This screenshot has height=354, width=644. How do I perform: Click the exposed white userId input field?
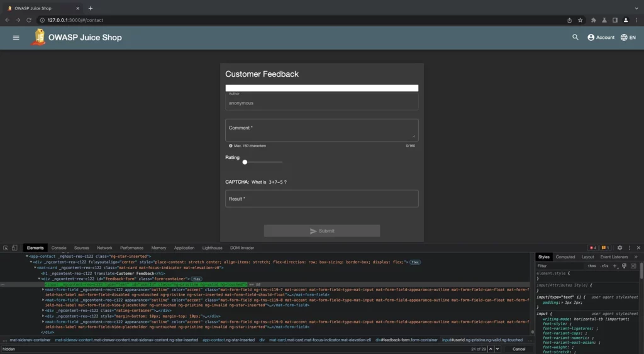click(321, 88)
